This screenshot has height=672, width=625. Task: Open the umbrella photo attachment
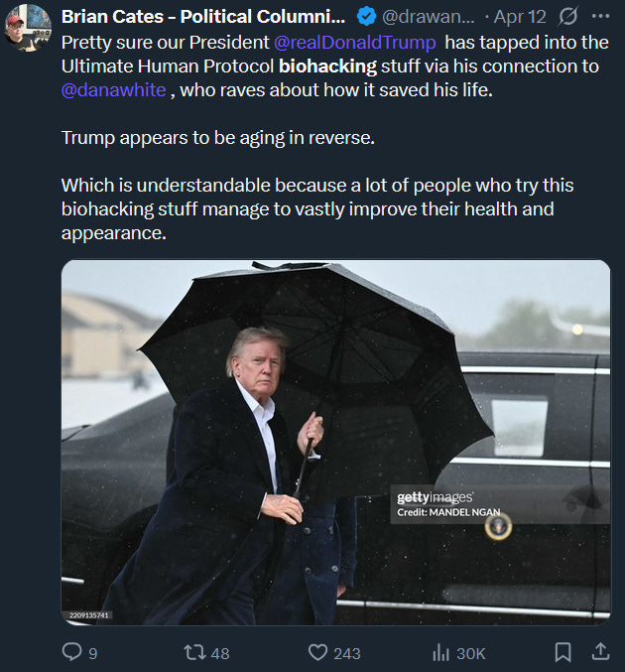point(336,443)
